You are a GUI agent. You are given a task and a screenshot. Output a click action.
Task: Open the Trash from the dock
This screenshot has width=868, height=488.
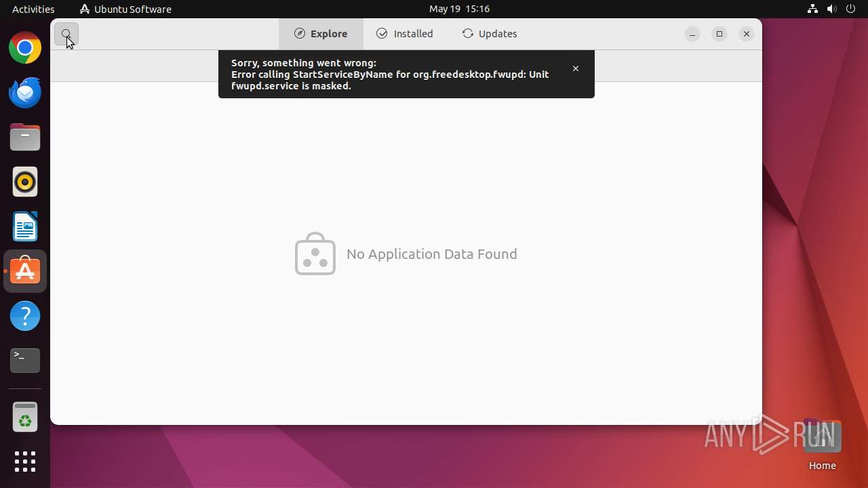[25, 417]
